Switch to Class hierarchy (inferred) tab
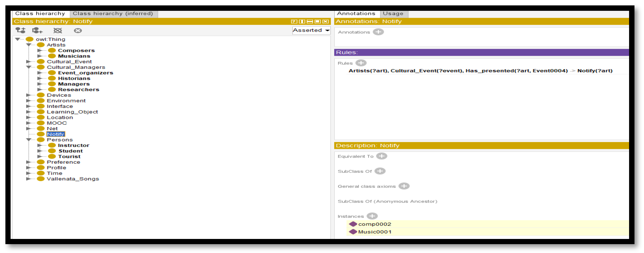This screenshot has height=253, width=644. click(x=113, y=13)
